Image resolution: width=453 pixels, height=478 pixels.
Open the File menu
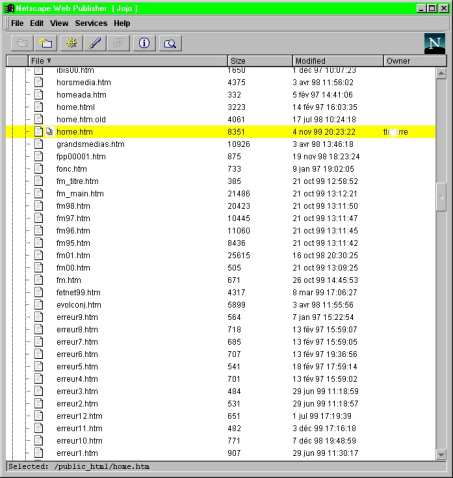coord(17,23)
